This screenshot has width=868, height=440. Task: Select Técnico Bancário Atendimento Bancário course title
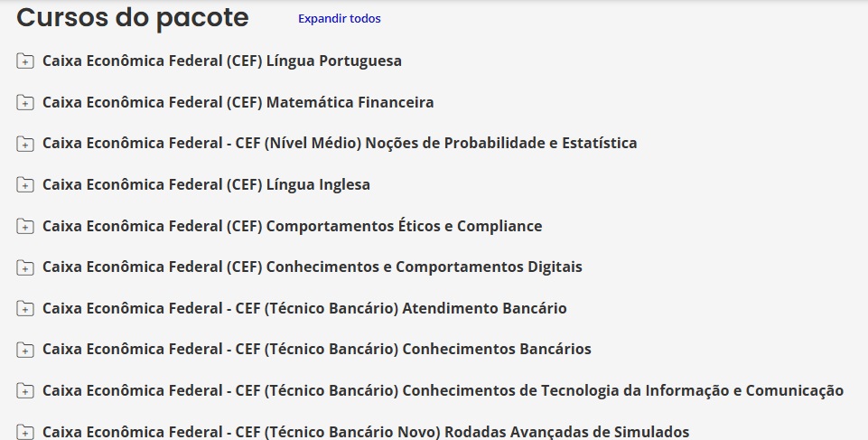coord(304,308)
